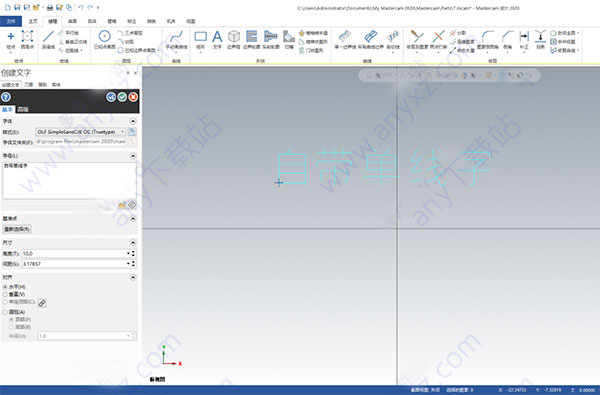Screen dimensions: 600x395
Task: Choose the Line Endpoints tool
Action: [x=48, y=40]
